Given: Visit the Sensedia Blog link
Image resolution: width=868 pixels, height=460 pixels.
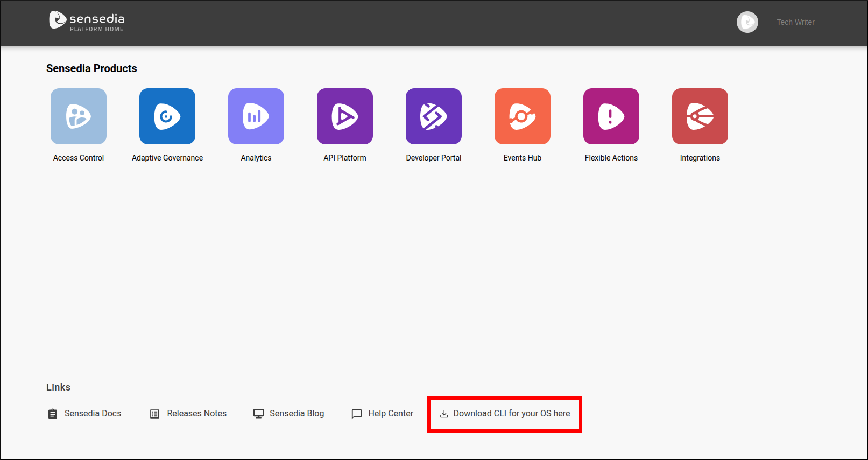Looking at the screenshot, I should coord(297,413).
